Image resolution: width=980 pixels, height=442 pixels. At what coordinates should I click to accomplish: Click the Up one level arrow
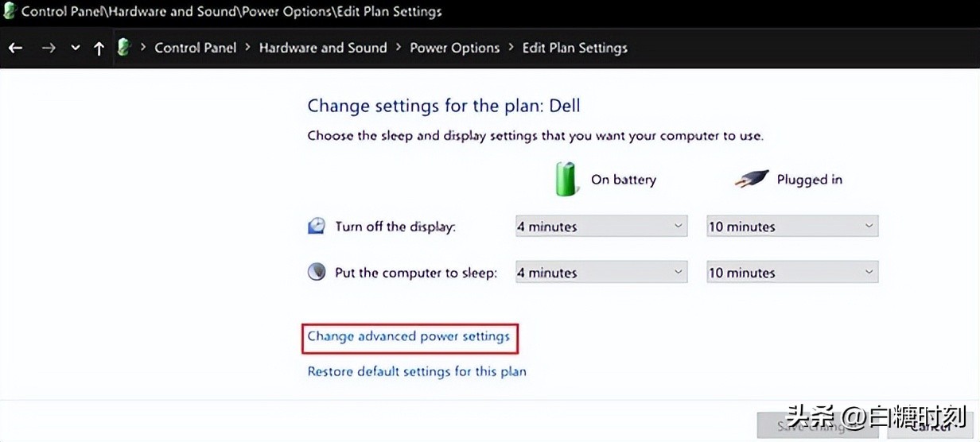coord(99,48)
